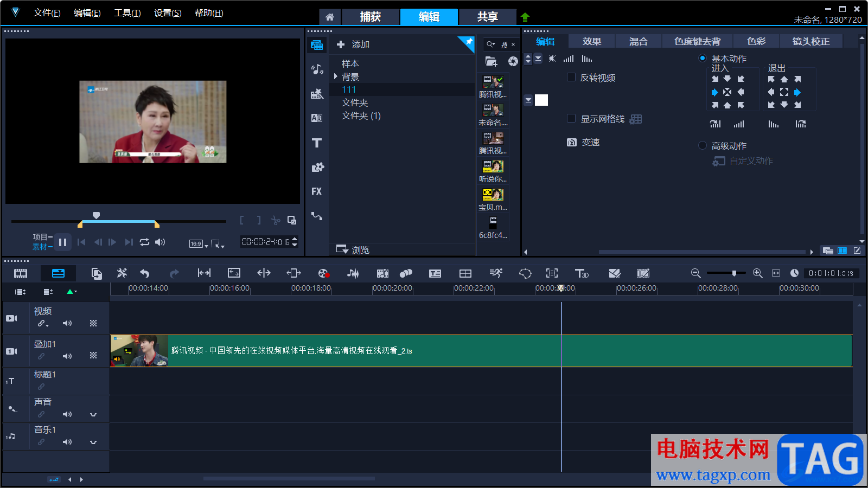Open the File menu

[47, 13]
